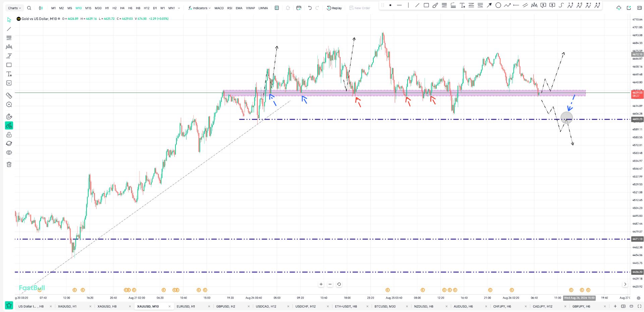Select the horizontal line tool in floating toolbar
The width and height of the screenshot is (644, 312).
399,5
